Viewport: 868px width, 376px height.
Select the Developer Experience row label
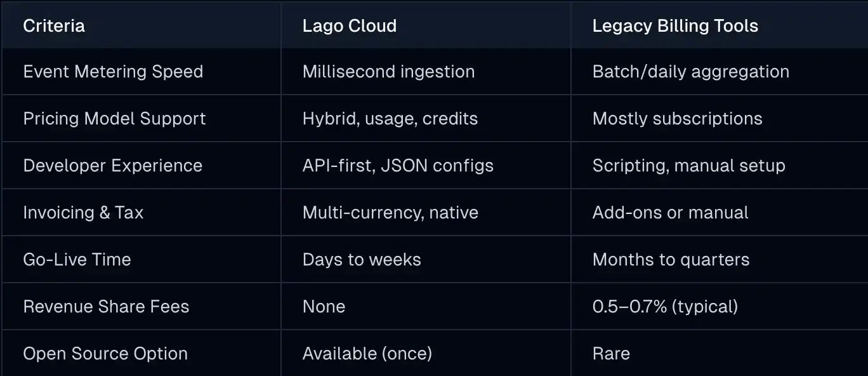pyautogui.click(x=113, y=166)
